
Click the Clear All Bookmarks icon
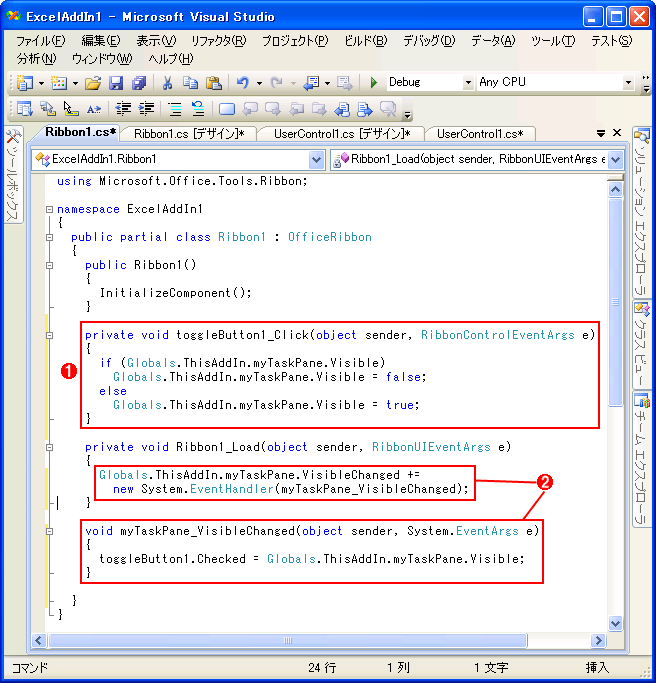tap(388, 109)
